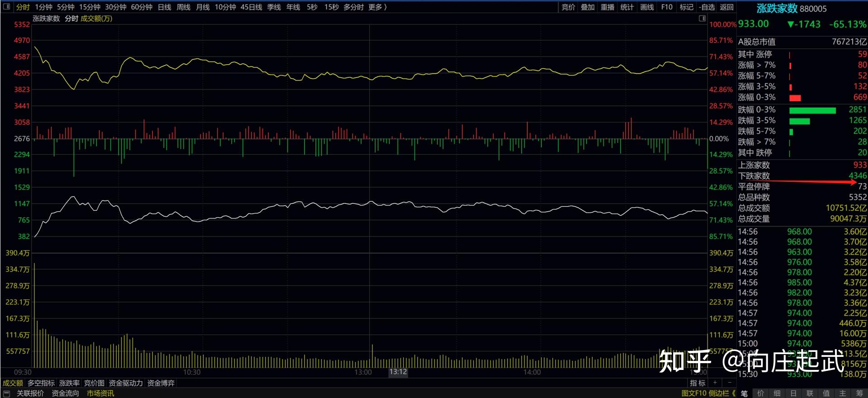Select the 5分钟 period tab
The image size is (868, 398).
[66, 7]
